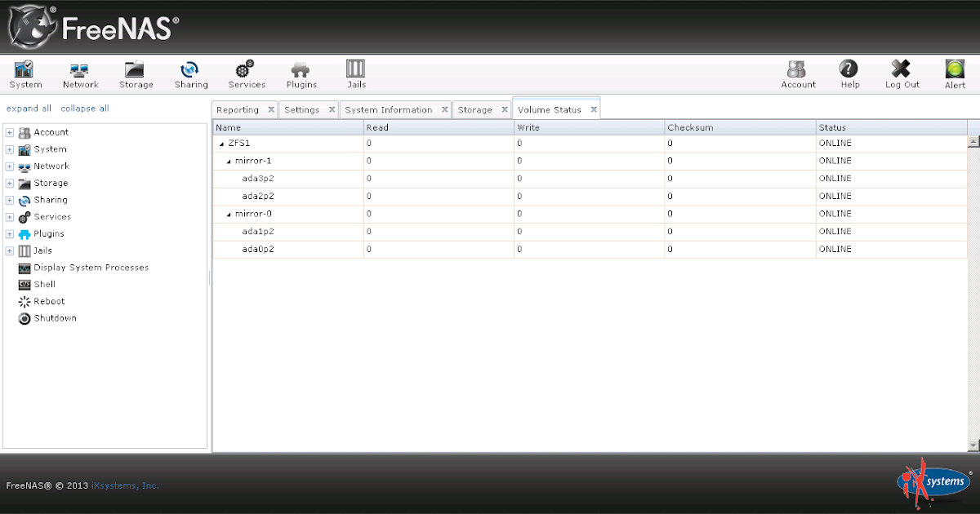Open the Services configuration icon
This screenshot has height=514, width=980.
246,73
